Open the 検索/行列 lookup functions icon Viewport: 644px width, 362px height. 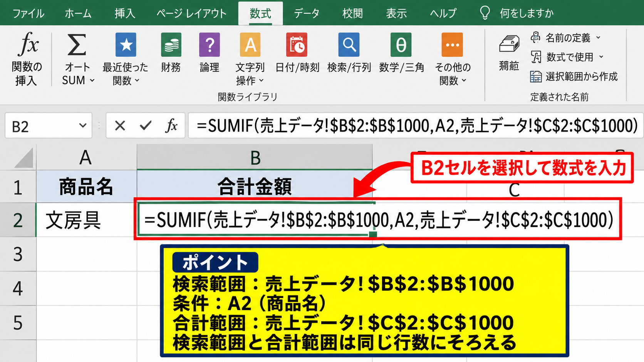point(349,45)
